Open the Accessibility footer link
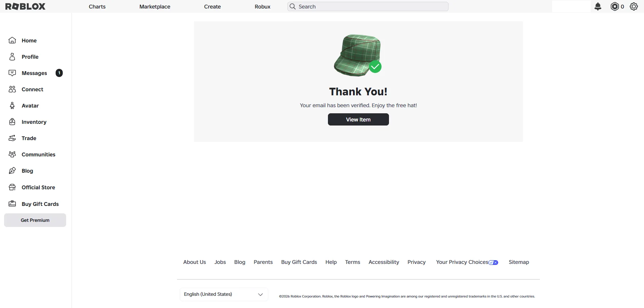The width and height of the screenshot is (644, 308). (x=384, y=262)
